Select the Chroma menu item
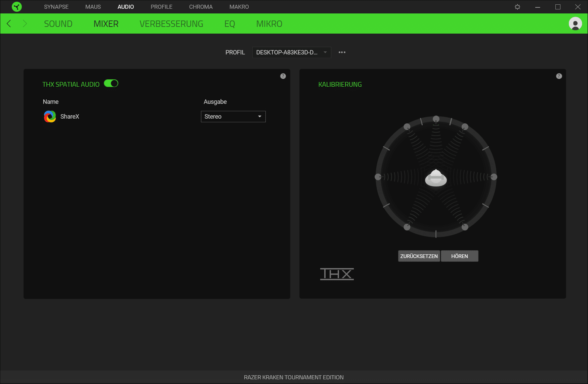The image size is (588, 384). [201, 7]
